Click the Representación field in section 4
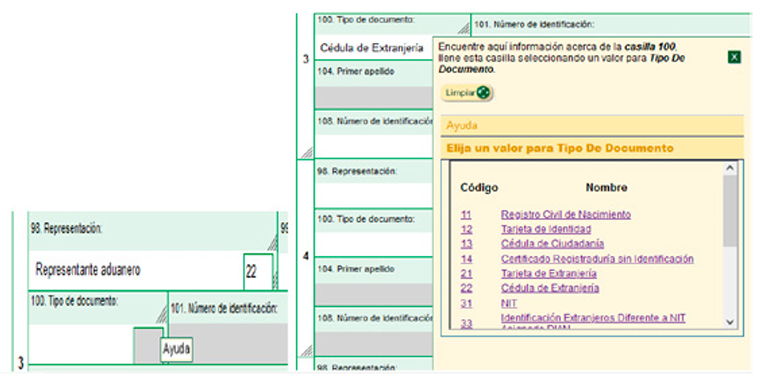761x380 pixels. [374, 195]
